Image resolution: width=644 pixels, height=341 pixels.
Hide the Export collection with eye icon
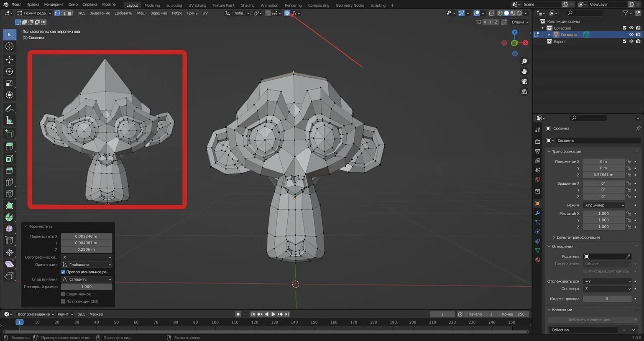click(631, 41)
